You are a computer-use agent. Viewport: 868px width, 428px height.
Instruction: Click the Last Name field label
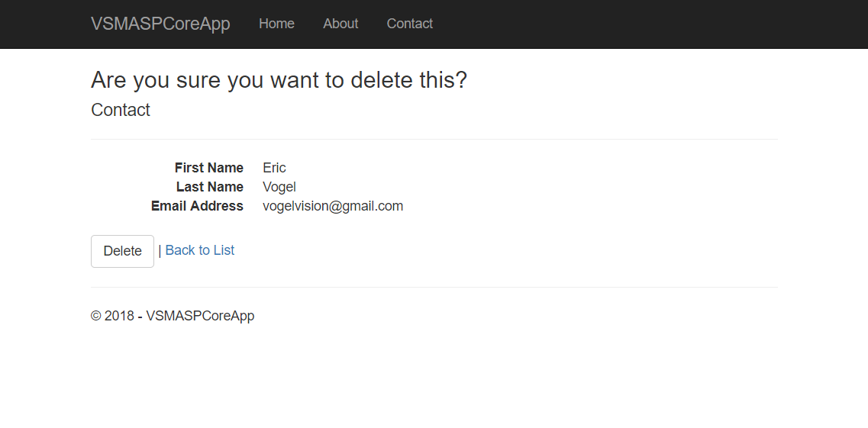(209, 187)
